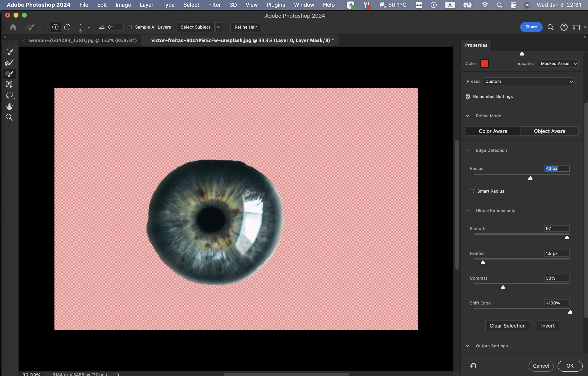Select the Hand tool
This screenshot has width=588, height=376.
[9, 106]
